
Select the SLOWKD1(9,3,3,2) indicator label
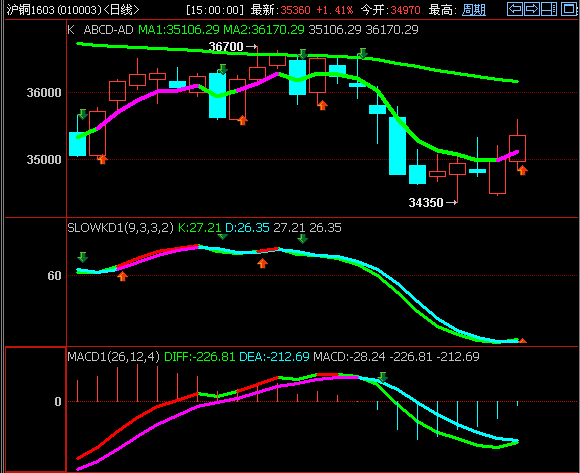pyautogui.click(x=120, y=227)
